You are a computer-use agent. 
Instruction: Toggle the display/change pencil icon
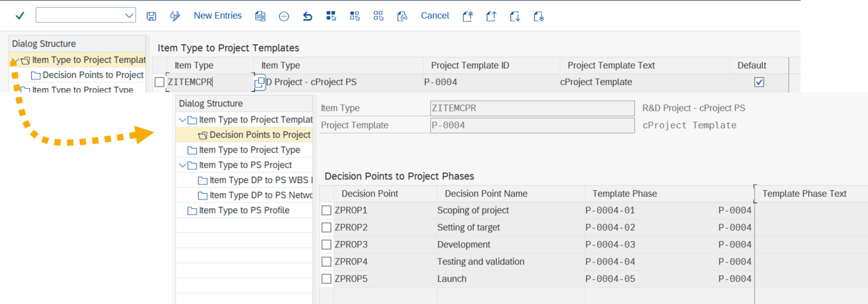coord(175,16)
